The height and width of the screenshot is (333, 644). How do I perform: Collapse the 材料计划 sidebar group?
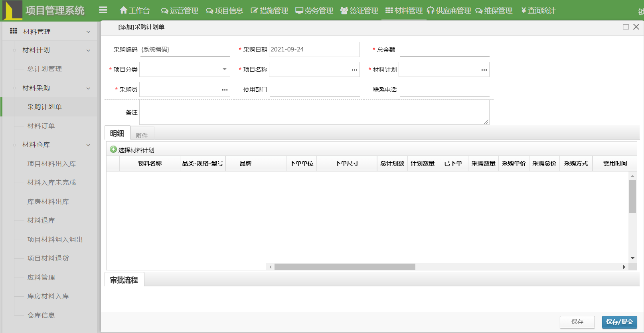(88, 50)
